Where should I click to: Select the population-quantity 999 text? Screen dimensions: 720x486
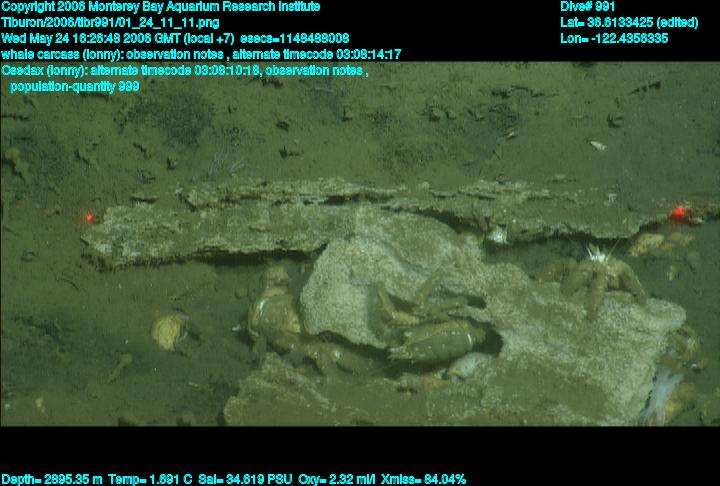tap(75, 86)
